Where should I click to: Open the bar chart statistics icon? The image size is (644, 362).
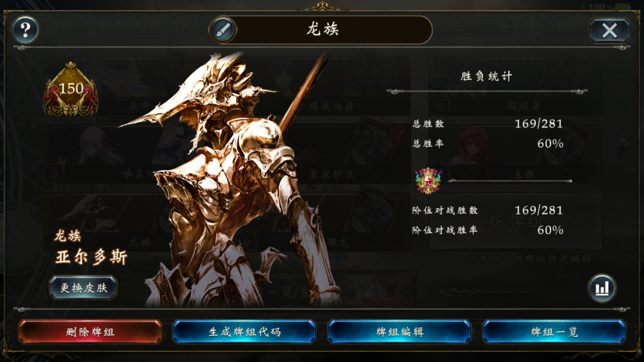602,288
